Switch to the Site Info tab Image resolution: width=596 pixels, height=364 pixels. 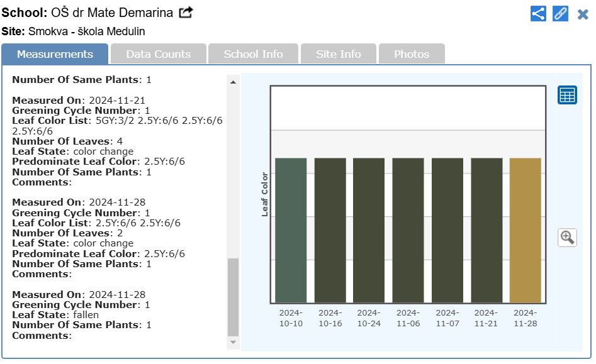click(339, 54)
